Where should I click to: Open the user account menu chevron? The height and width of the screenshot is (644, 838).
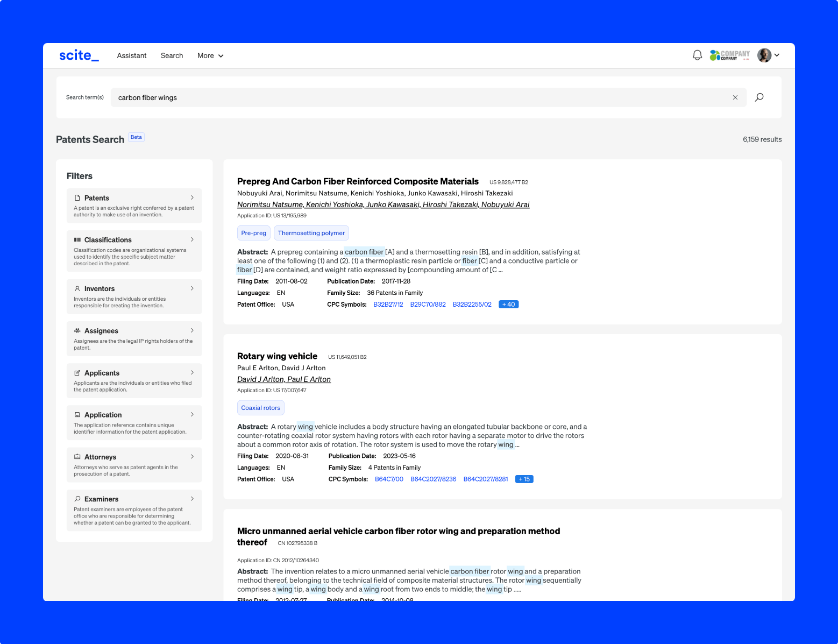tap(777, 55)
